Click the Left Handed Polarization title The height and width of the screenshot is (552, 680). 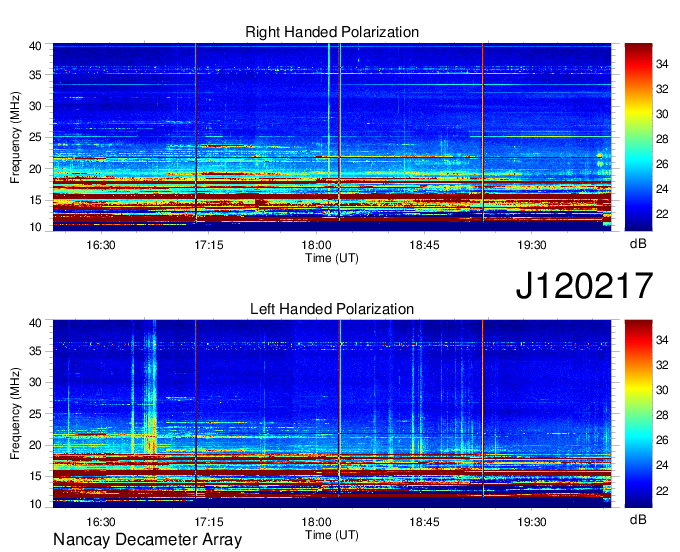(332, 309)
